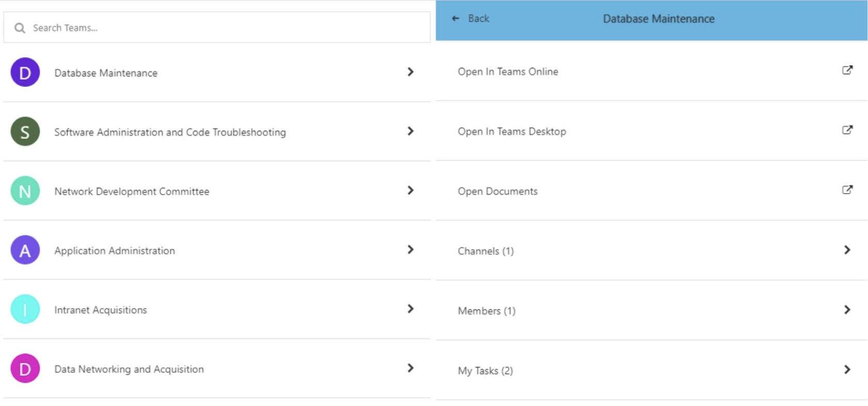Click the purple D avatar for Database Maintenance
This screenshot has height=406, width=868.
25,72
